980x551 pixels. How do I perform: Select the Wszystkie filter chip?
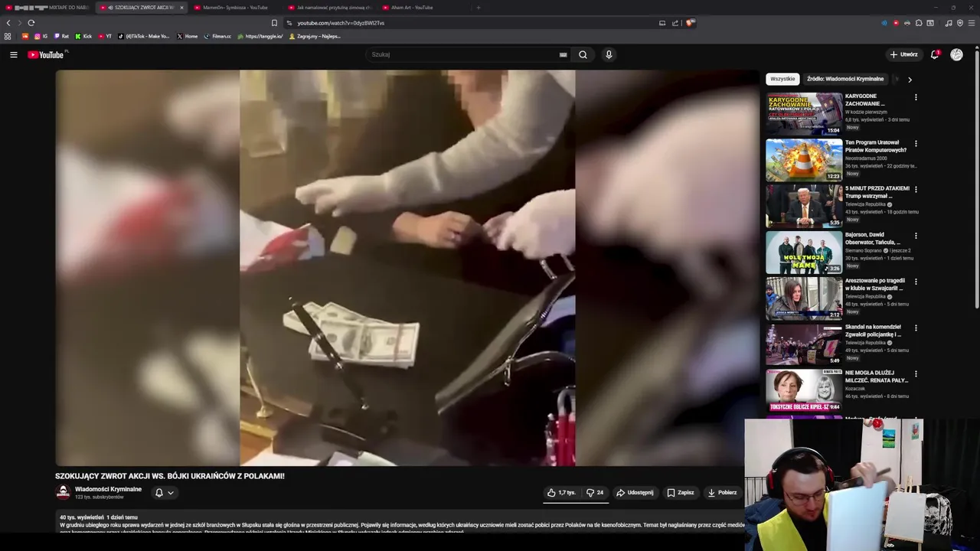tap(782, 79)
